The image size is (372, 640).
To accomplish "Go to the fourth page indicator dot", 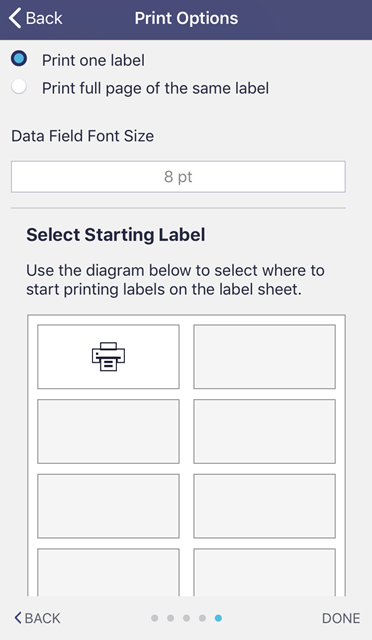I will pos(202,618).
